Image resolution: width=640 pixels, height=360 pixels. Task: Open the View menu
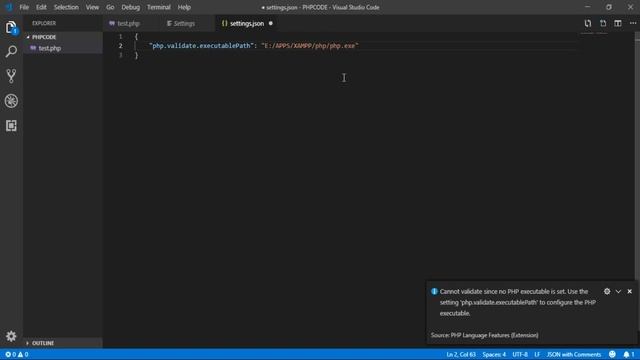[x=92, y=7]
